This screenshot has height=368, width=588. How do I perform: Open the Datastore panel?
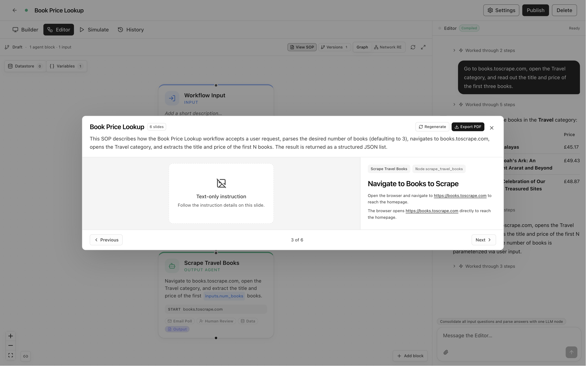25,66
